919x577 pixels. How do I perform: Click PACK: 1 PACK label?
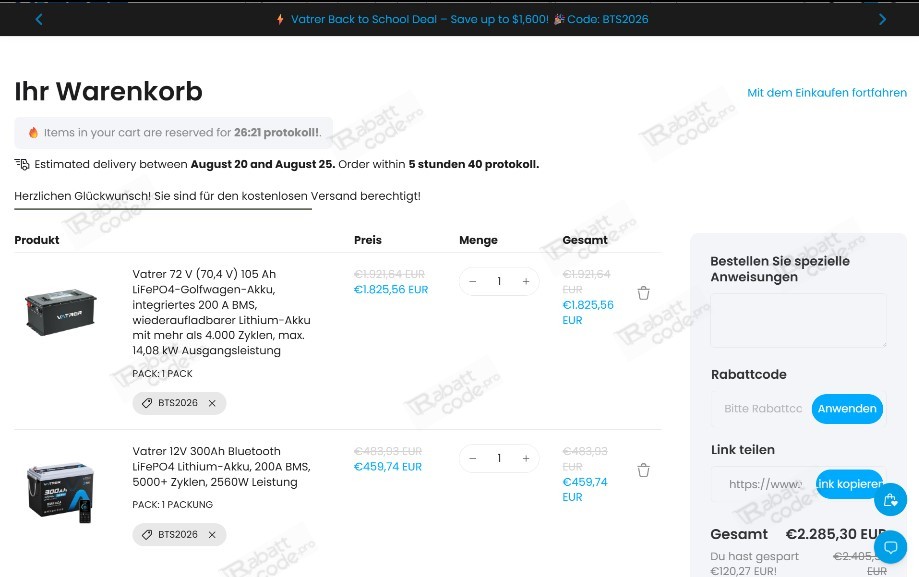(162, 374)
